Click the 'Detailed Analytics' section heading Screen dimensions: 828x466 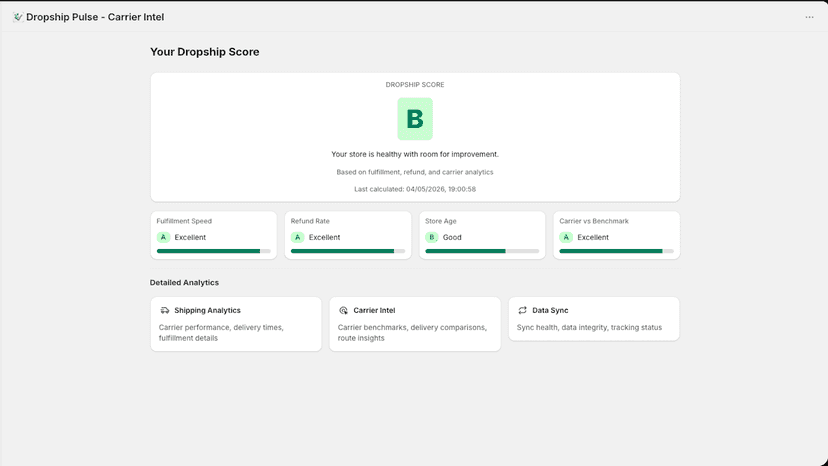(x=184, y=283)
